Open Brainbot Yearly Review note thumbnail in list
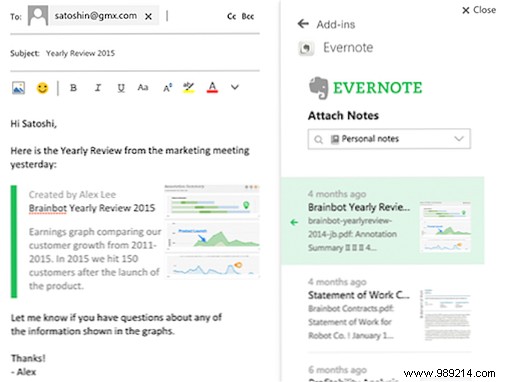The height and width of the screenshot is (382, 510). click(x=445, y=226)
